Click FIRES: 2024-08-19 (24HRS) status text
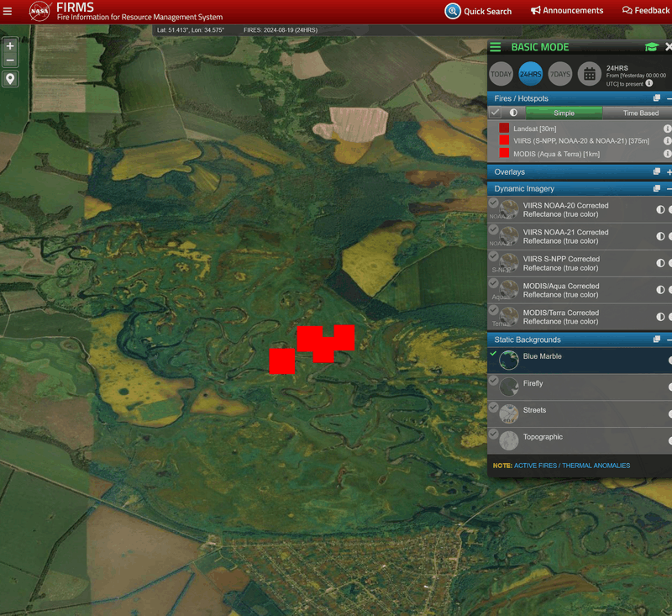 click(281, 30)
